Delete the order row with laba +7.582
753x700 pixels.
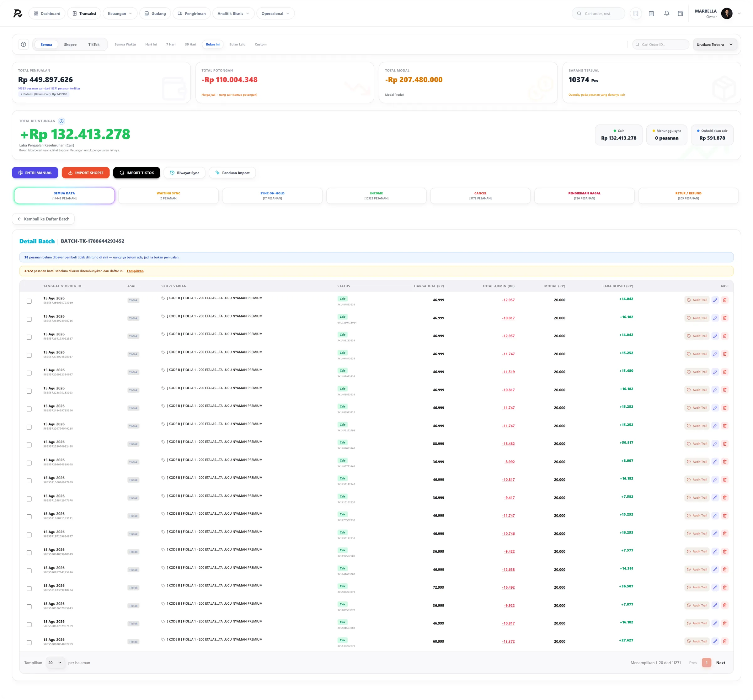[x=724, y=498]
